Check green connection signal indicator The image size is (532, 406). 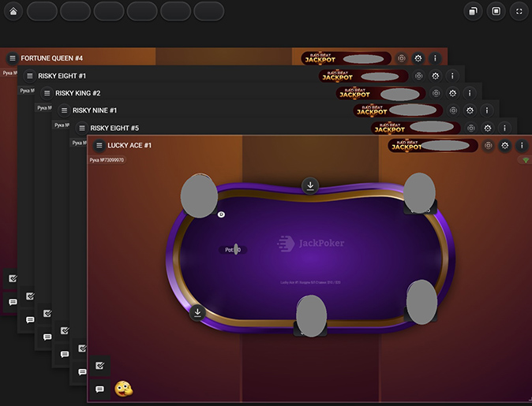tap(526, 160)
